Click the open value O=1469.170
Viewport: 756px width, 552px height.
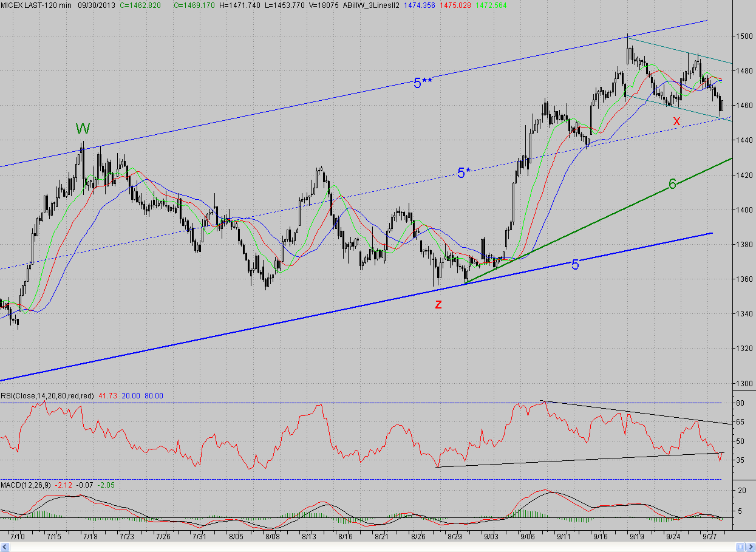coord(194,5)
